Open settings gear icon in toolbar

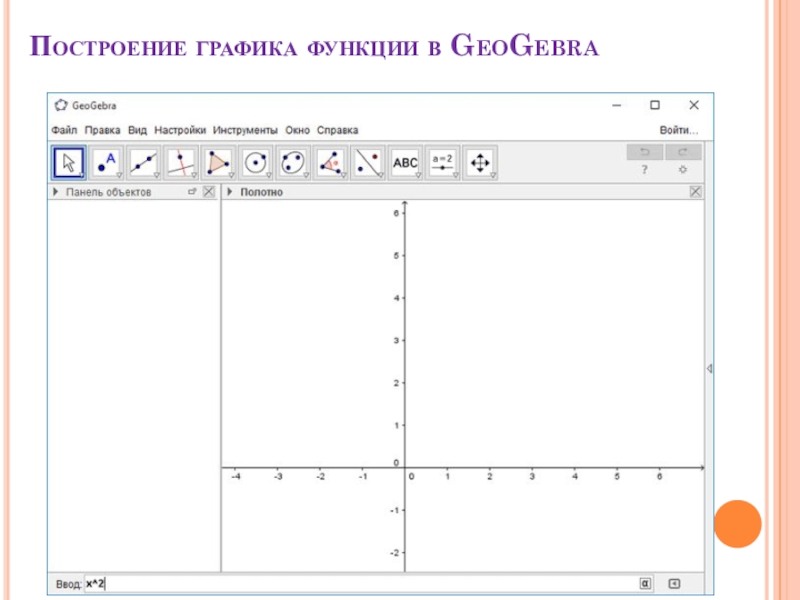683,169
